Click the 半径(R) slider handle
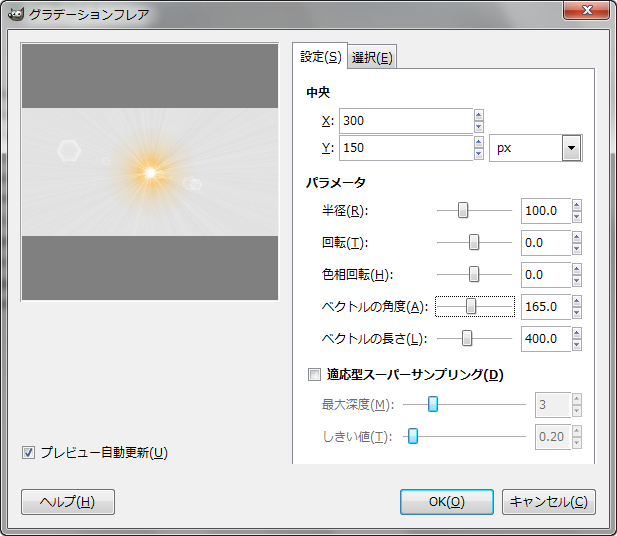Viewport: 617px width, 536px height. (x=463, y=210)
